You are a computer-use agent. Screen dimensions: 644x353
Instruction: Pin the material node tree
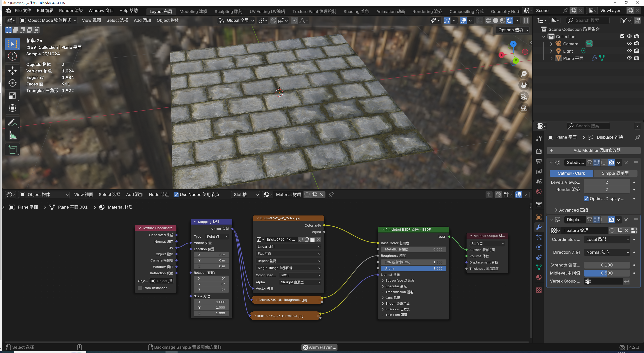331,195
